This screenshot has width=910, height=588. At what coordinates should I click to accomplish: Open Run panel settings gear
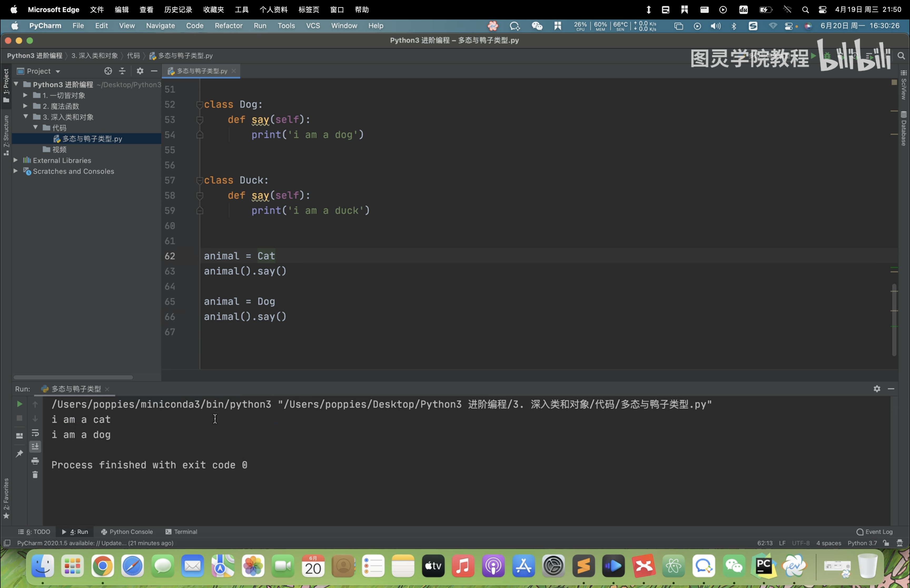[x=877, y=389]
